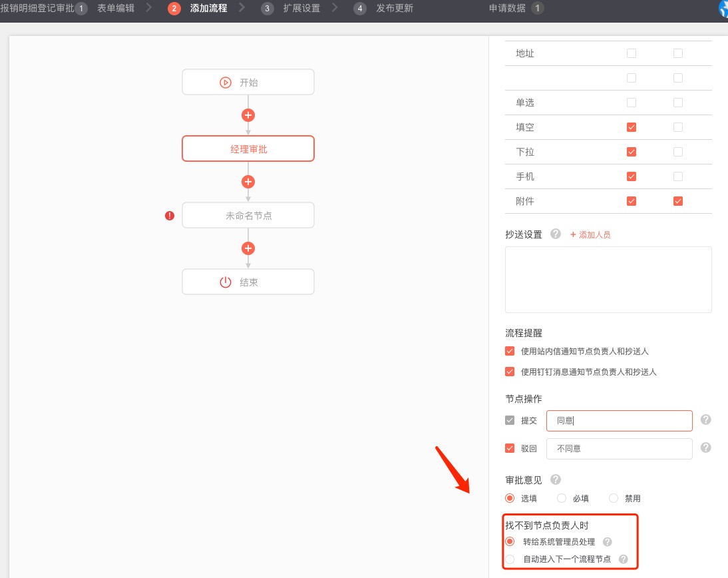The image size is (728, 578).
Task: Select the 结束 flow node
Action: [x=248, y=282]
